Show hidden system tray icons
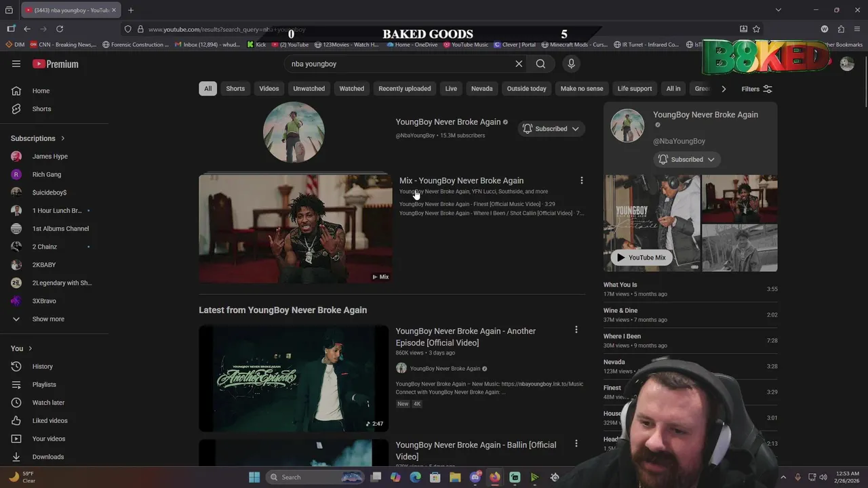Viewport: 868px width, 488px height. click(x=783, y=477)
